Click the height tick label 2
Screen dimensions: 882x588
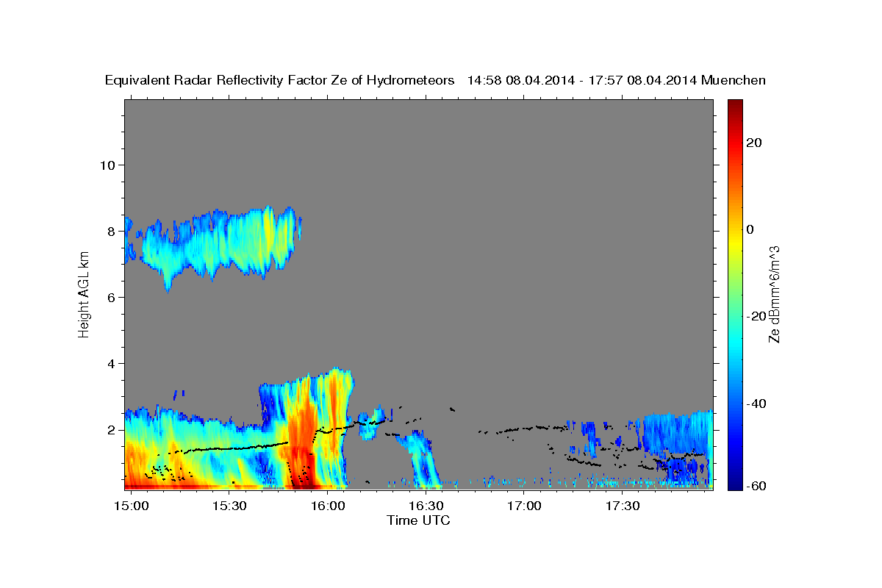tap(112, 429)
